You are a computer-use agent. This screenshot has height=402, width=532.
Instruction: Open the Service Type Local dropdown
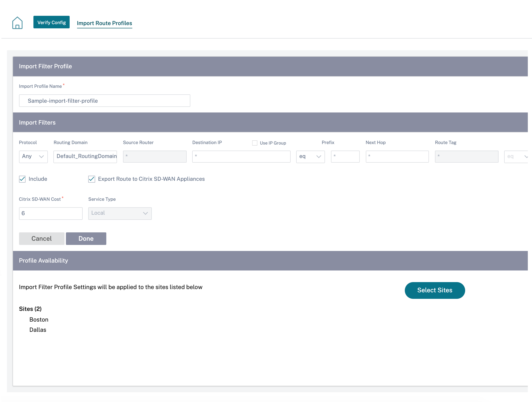coord(120,214)
